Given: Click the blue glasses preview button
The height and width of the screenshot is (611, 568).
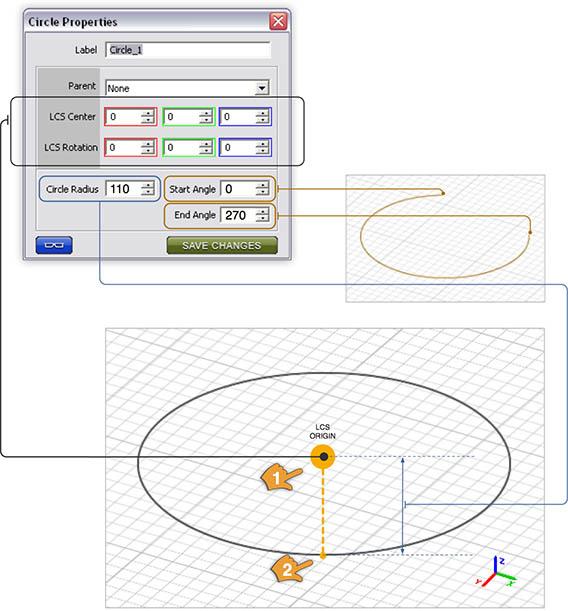Looking at the screenshot, I should (54, 245).
